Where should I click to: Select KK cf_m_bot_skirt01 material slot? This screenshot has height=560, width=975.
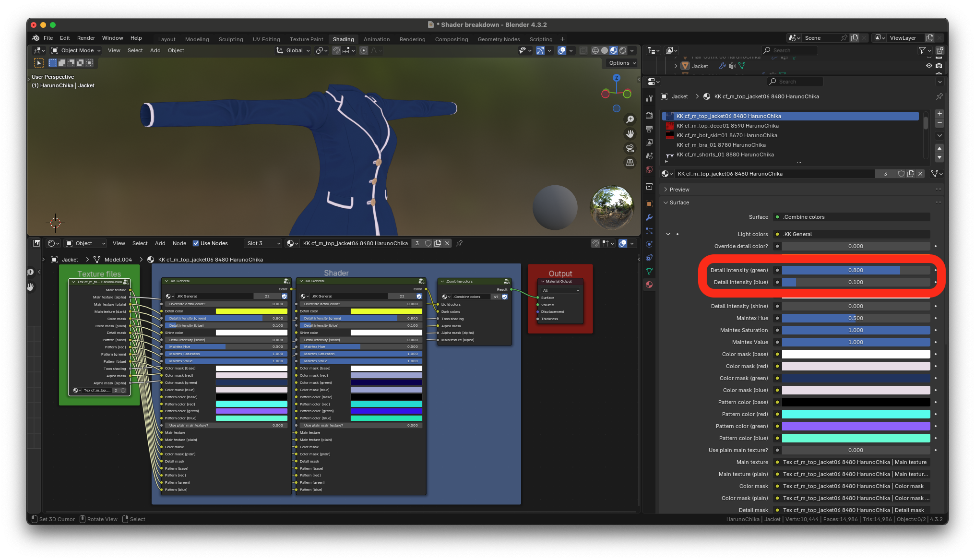[x=726, y=135]
